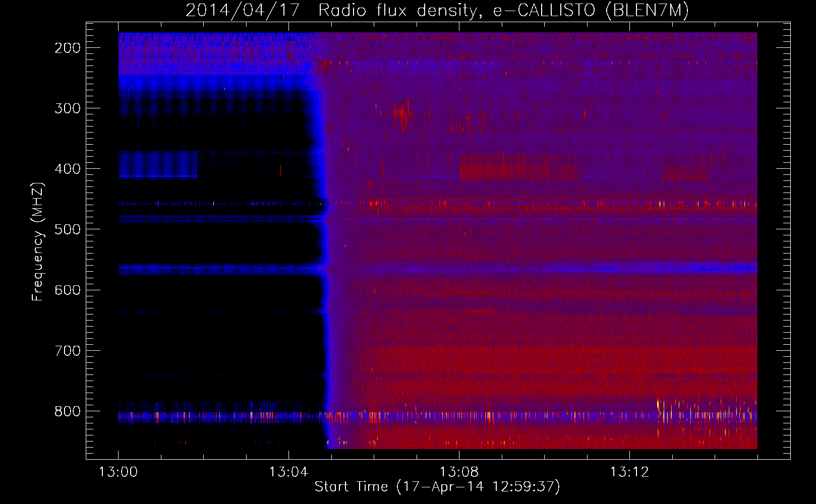Click the 200 frequency tick label
816x504 pixels.
(x=68, y=48)
